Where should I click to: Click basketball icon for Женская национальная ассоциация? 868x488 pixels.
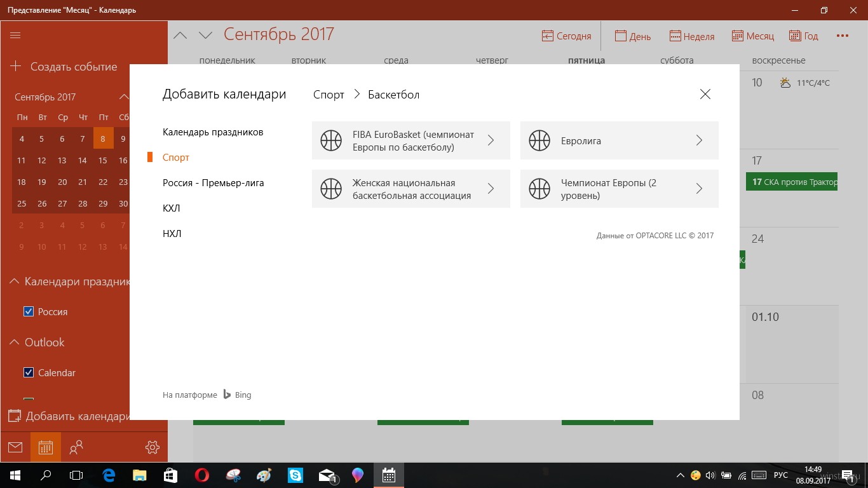331,189
